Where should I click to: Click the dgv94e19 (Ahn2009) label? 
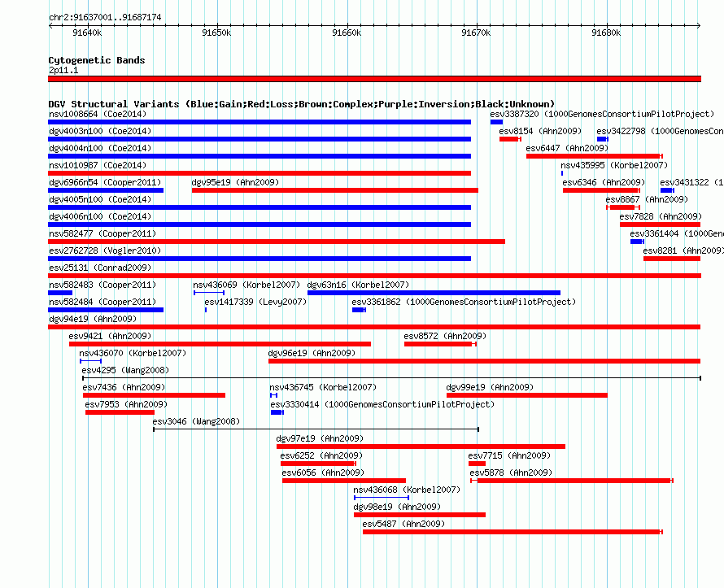[93, 319]
